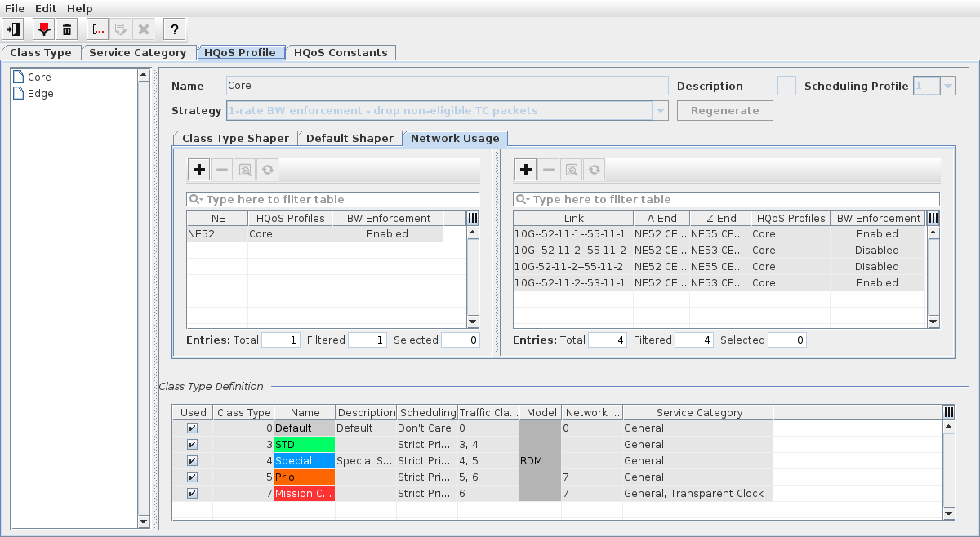The width and height of the screenshot is (980, 537).
Task: Click the red dotted bracket toolbar icon
Action: coord(98,29)
